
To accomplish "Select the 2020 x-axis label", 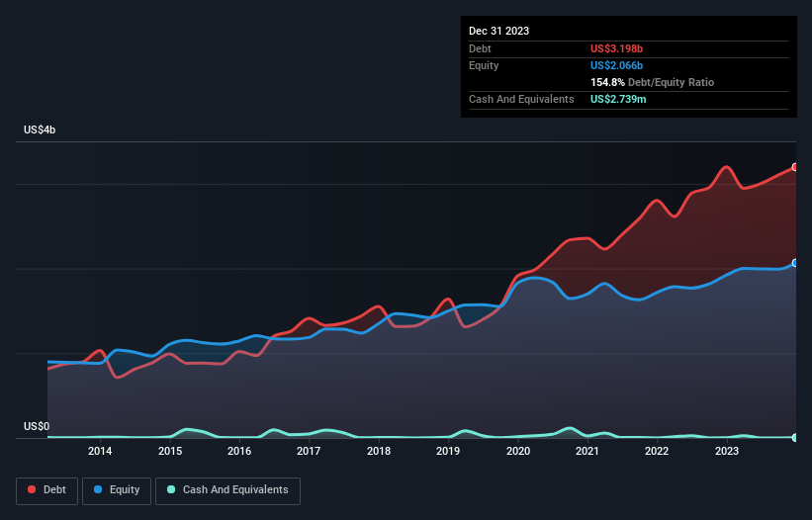I will 518,451.
